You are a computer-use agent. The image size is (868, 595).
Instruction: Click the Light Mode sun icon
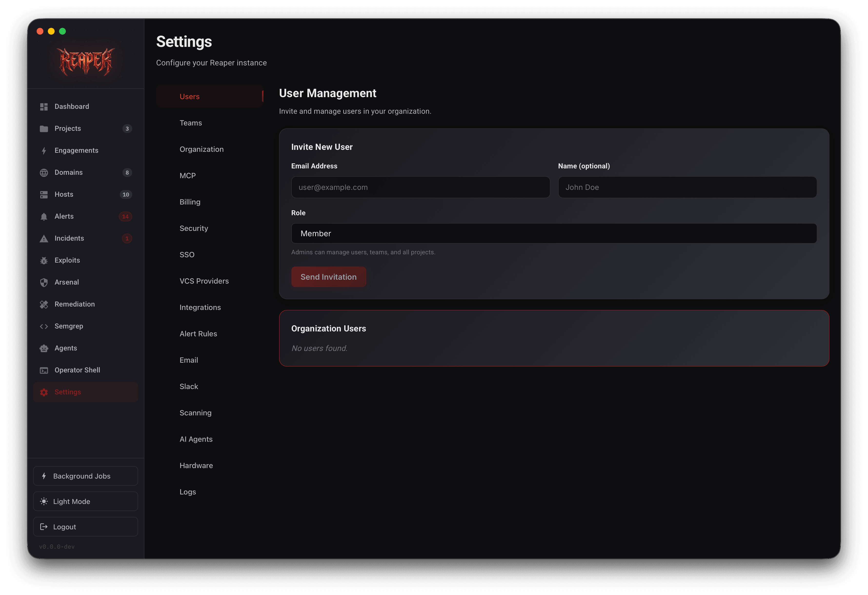pyautogui.click(x=44, y=501)
